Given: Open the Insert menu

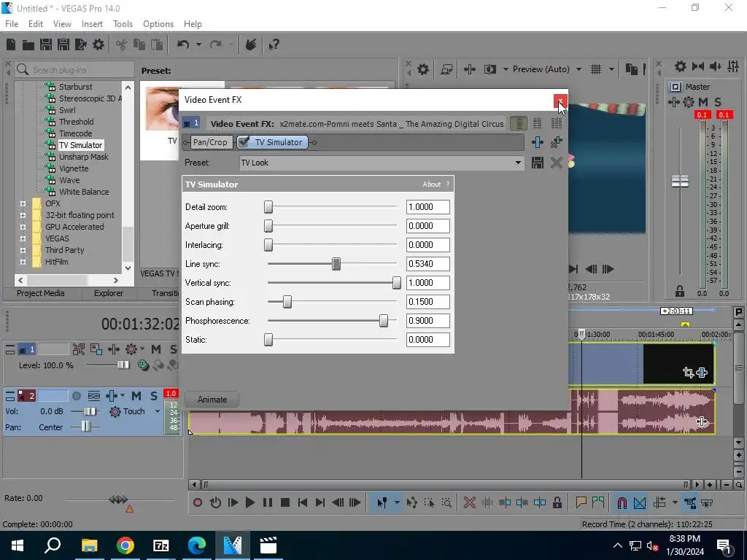Looking at the screenshot, I should click(92, 24).
